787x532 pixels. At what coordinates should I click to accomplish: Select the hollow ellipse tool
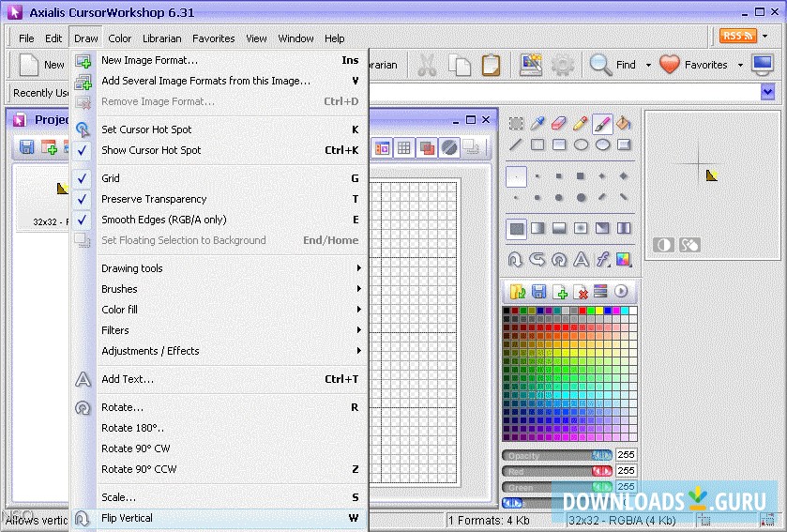tap(581, 145)
